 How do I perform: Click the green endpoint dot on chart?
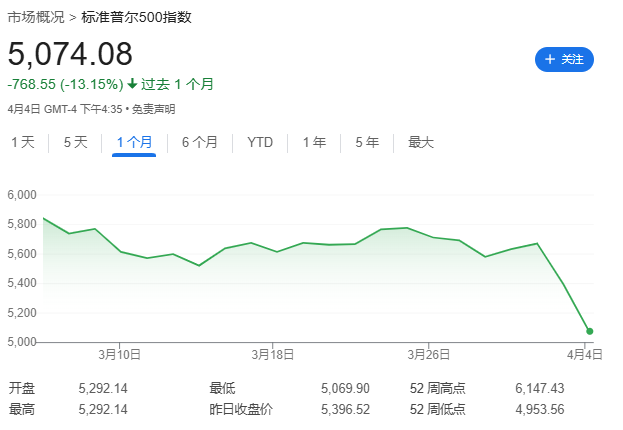[x=590, y=331]
